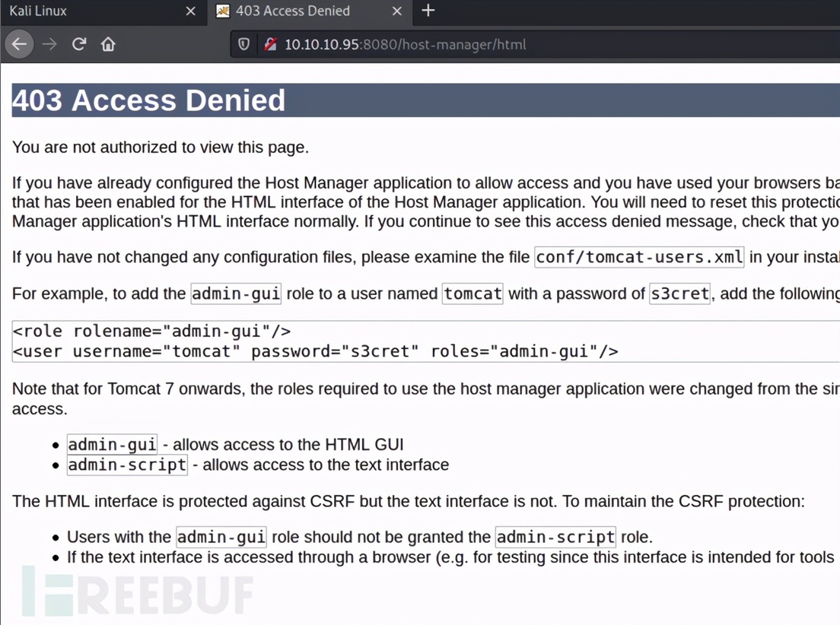
Task: Click the Tomcat favicon on the active tab
Action: point(222,11)
